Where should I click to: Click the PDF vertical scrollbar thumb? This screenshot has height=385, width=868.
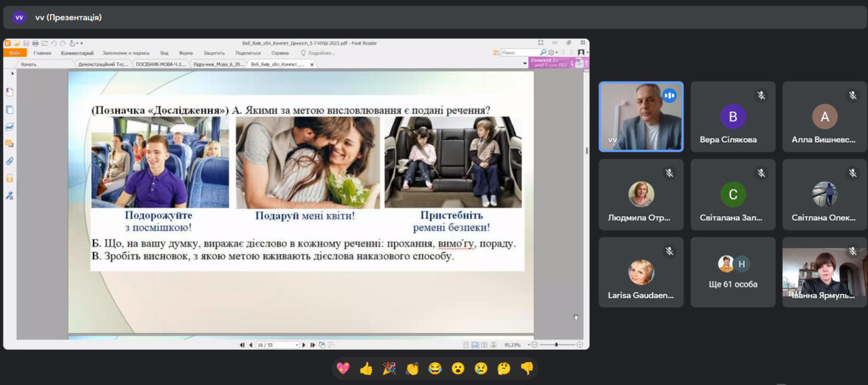click(586, 150)
